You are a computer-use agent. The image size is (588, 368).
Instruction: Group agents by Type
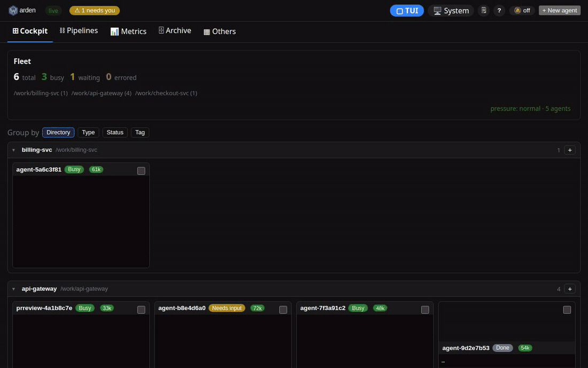(88, 133)
